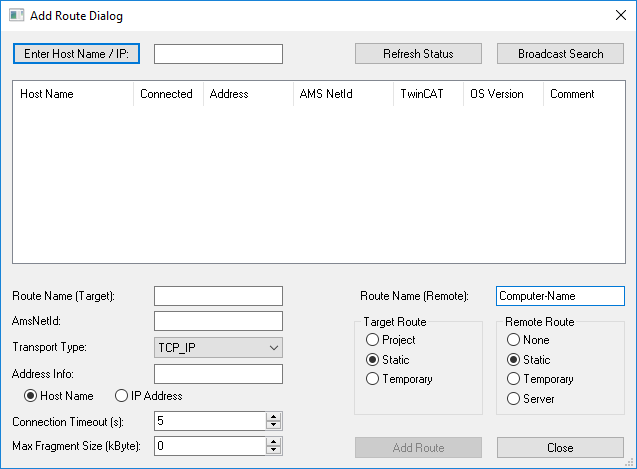The width and height of the screenshot is (637, 469).
Task: Focus the host name / IP text field
Action: coord(218,54)
